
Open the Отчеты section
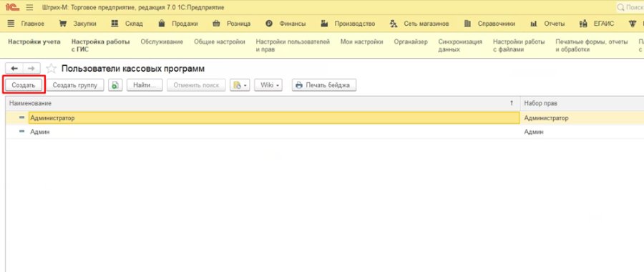tap(555, 24)
